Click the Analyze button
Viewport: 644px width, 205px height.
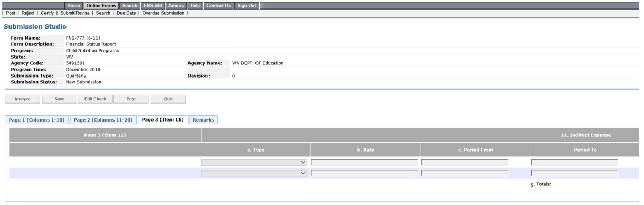22,99
